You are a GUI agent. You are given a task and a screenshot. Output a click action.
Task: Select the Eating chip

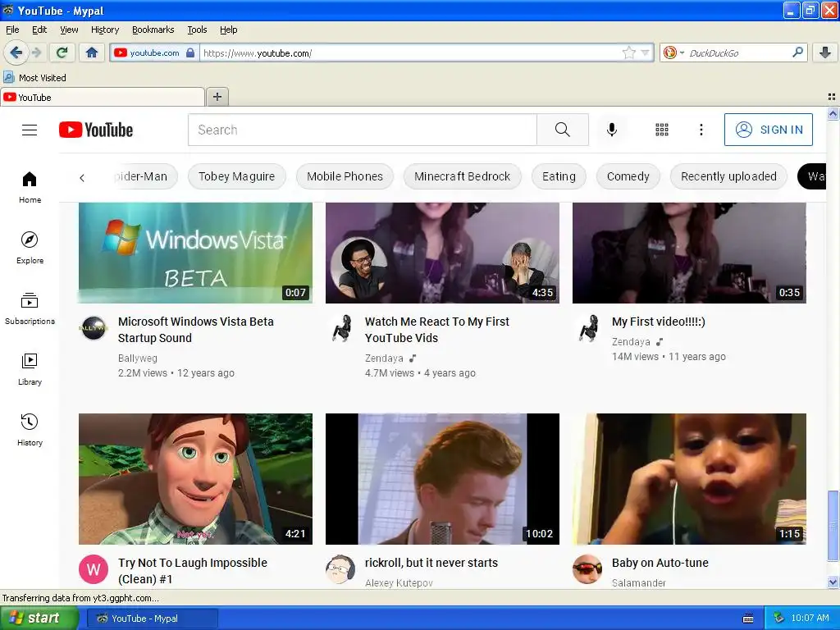(x=559, y=176)
